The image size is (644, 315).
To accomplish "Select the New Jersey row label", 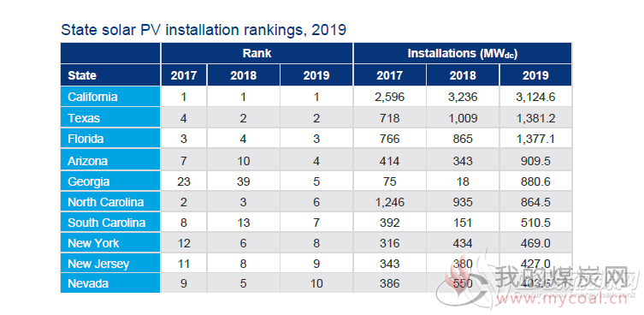I will [x=110, y=264].
